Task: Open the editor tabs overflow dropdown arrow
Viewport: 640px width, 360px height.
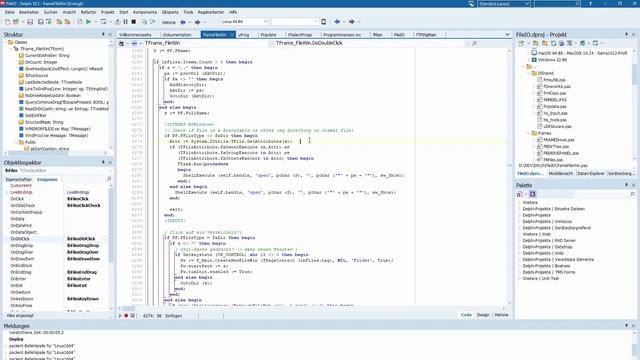Action: pos(507,35)
